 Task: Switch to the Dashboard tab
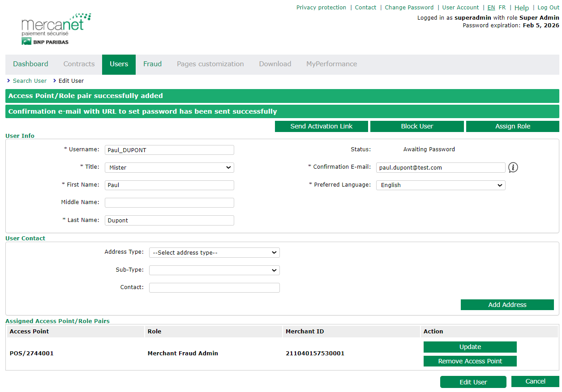tap(30, 64)
